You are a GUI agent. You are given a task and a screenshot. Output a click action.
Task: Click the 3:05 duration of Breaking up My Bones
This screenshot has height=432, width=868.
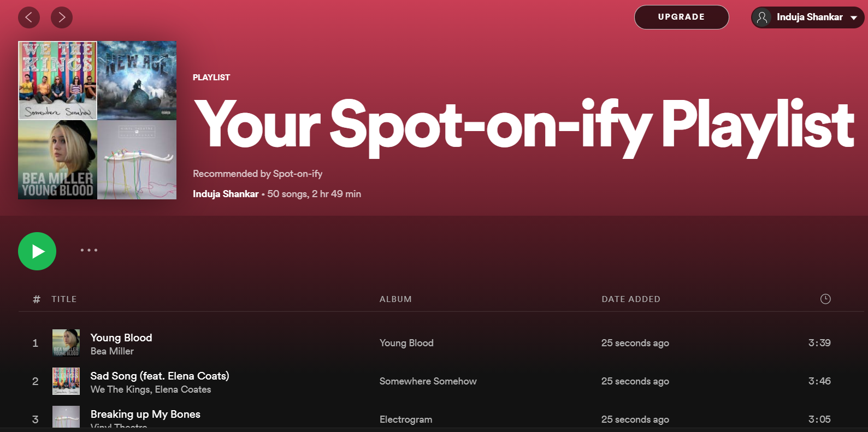click(819, 419)
